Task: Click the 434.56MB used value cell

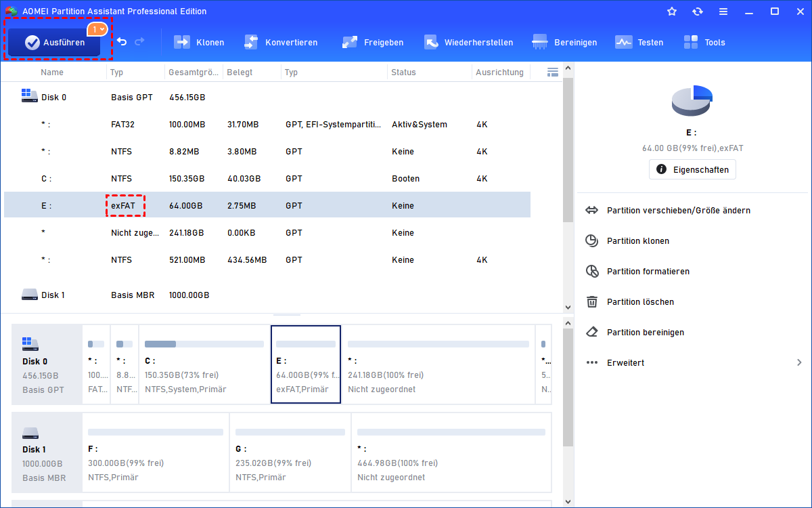Action: (x=247, y=260)
